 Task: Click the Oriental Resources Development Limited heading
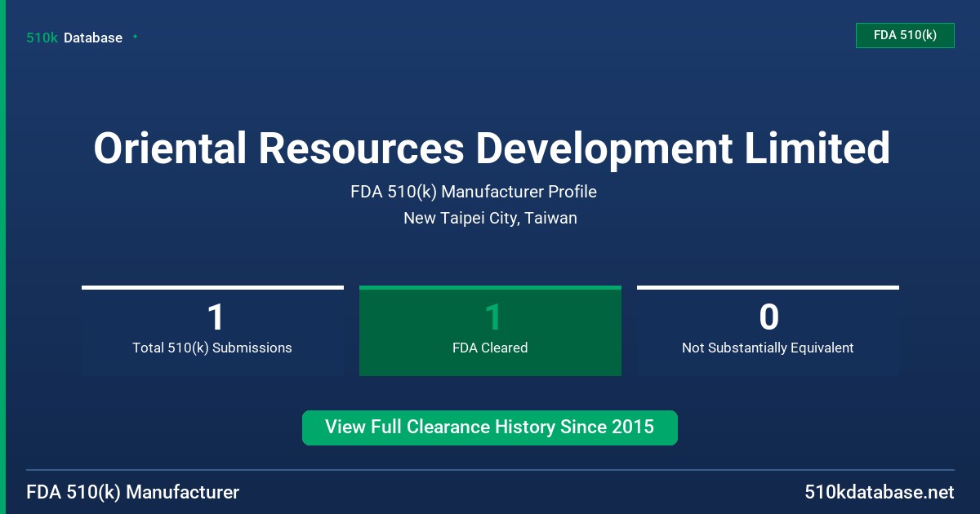(492, 148)
